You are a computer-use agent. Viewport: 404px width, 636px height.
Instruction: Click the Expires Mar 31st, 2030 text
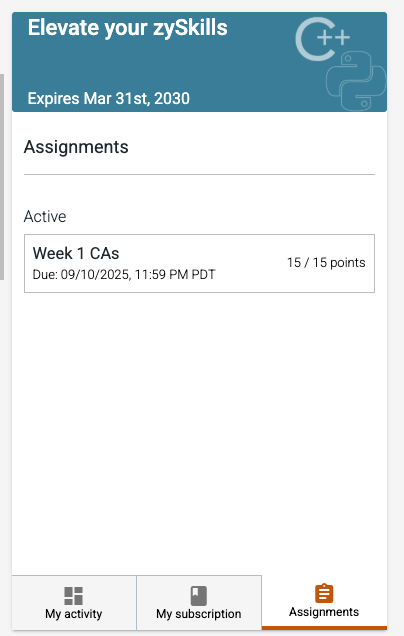click(x=109, y=99)
